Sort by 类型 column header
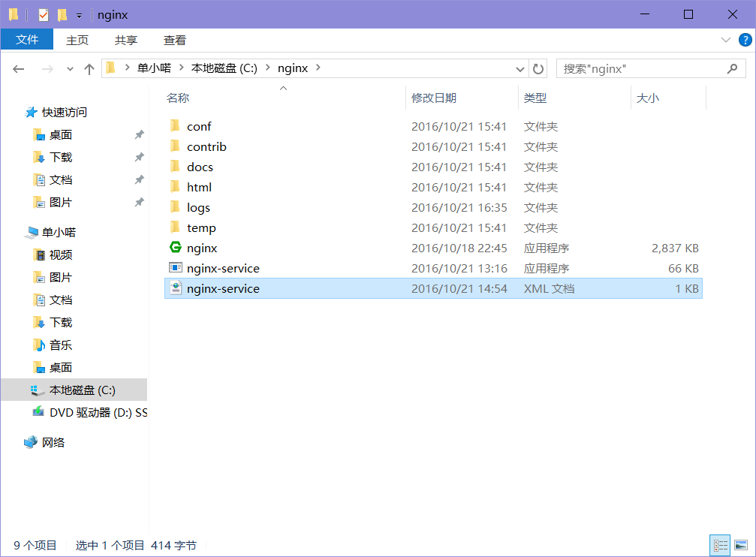The width and height of the screenshot is (756, 557). (x=535, y=98)
